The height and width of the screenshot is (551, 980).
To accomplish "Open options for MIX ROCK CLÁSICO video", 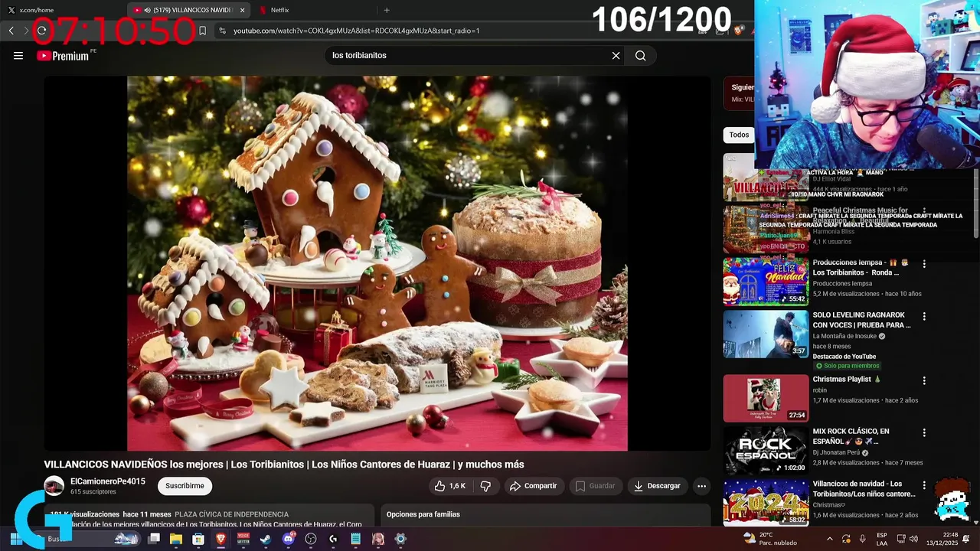I will tap(924, 432).
